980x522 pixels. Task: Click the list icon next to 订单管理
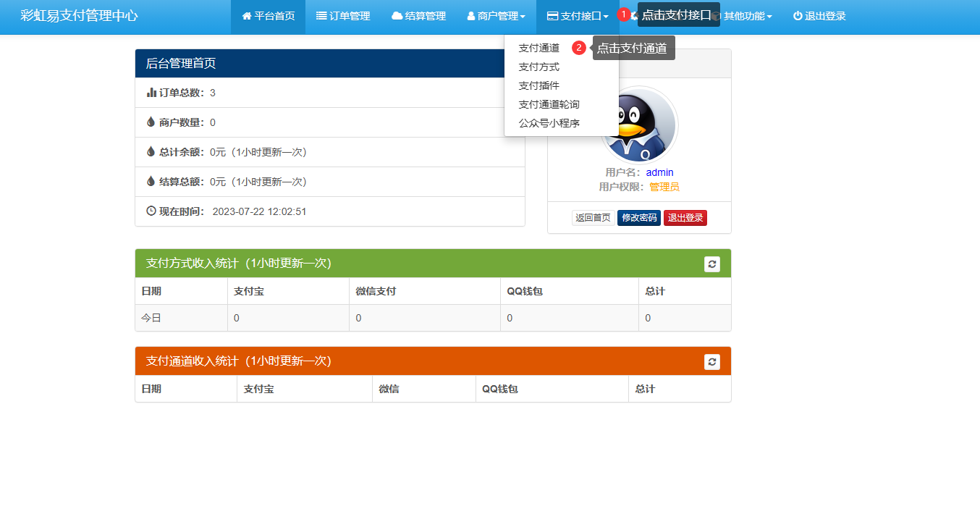click(x=321, y=16)
